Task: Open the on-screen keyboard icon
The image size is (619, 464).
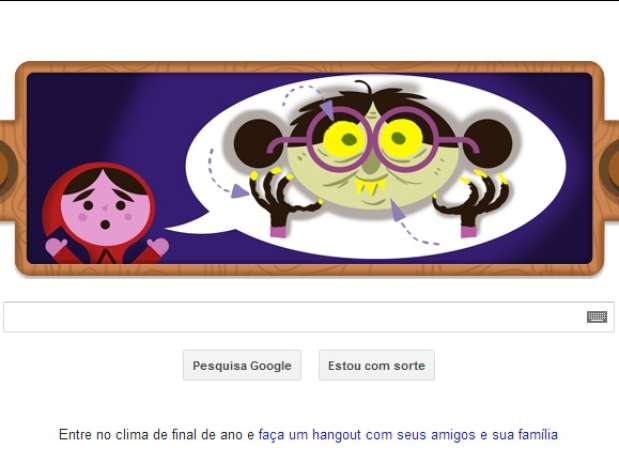Action: (597, 317)
